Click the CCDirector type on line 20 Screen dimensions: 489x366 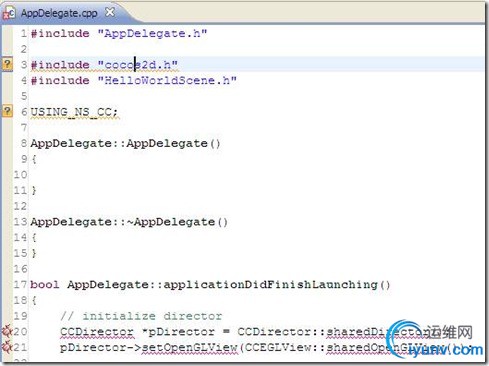click(97, 332)
